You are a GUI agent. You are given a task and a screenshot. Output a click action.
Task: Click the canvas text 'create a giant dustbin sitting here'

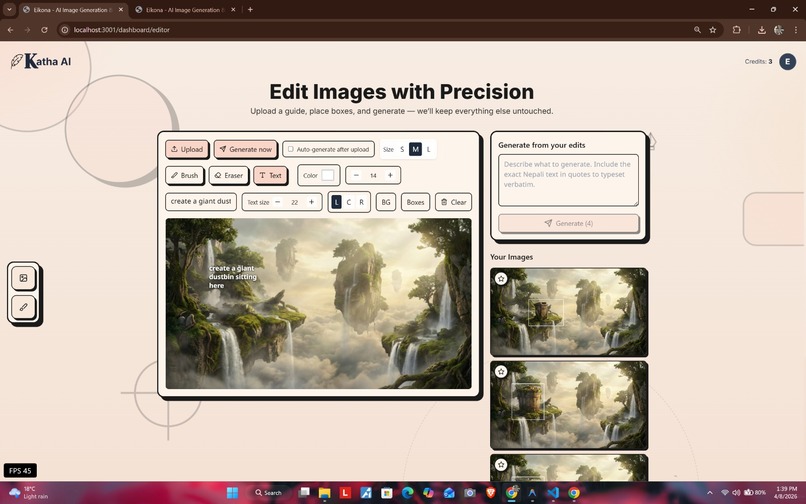click(232, 277)
